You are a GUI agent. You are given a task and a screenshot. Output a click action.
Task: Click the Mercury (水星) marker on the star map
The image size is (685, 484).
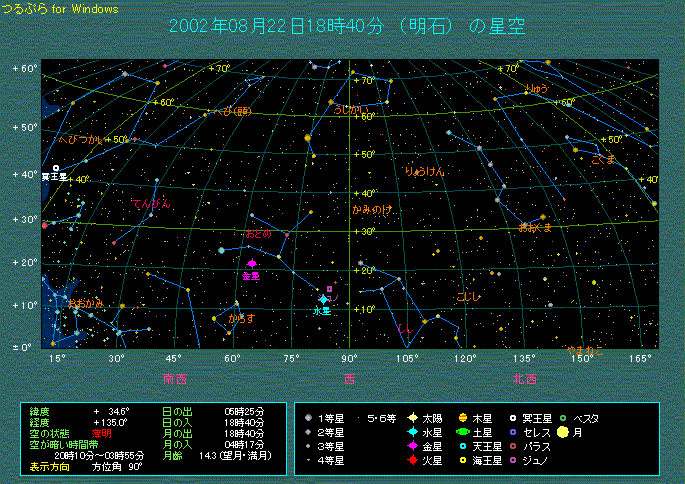tap(323, 299)
